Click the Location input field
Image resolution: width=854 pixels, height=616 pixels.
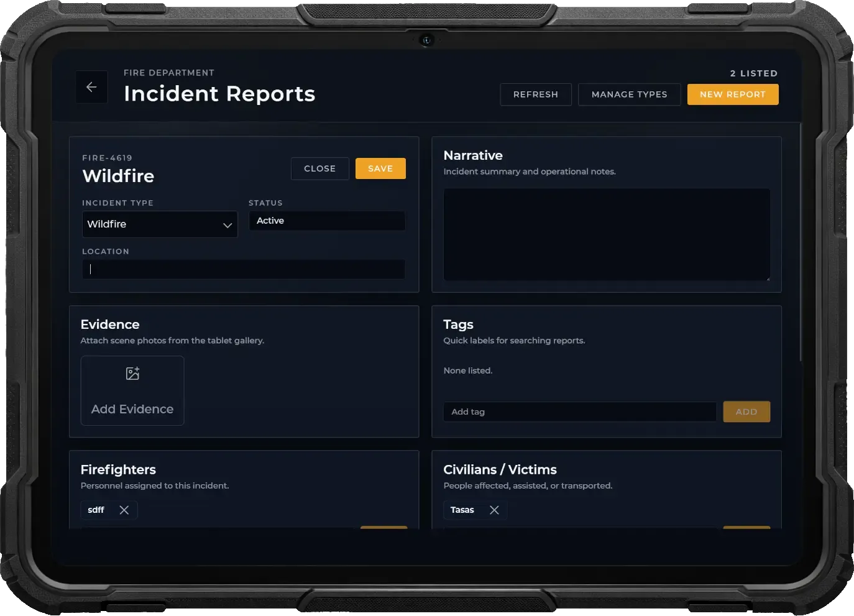(x=244, y=269)
